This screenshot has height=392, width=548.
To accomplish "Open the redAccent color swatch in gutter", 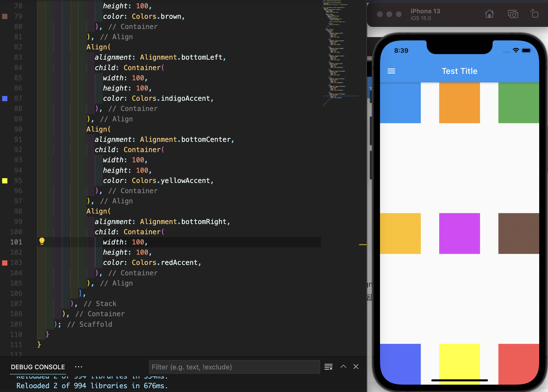I will pos(5,263).
